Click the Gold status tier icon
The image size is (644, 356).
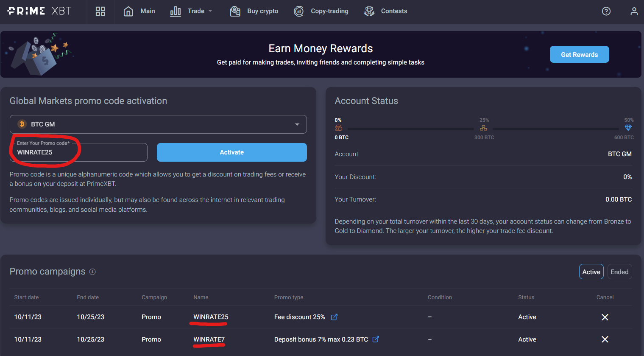(x=483, y=128)
